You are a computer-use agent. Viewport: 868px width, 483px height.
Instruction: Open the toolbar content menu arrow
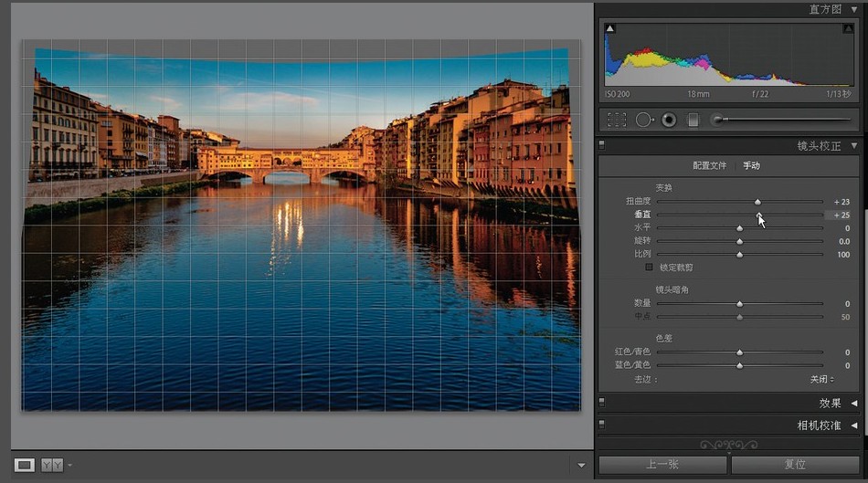(581, 466)
